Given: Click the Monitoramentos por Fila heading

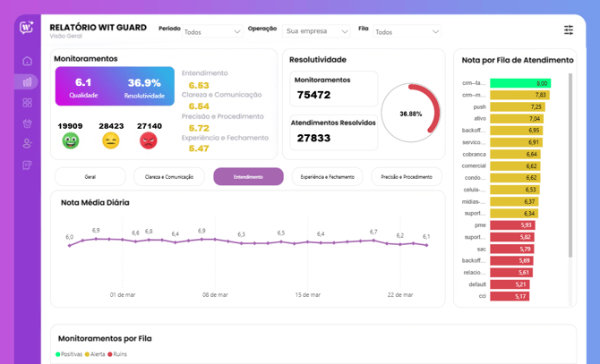Looking at the screenshot, I should 105,338.
